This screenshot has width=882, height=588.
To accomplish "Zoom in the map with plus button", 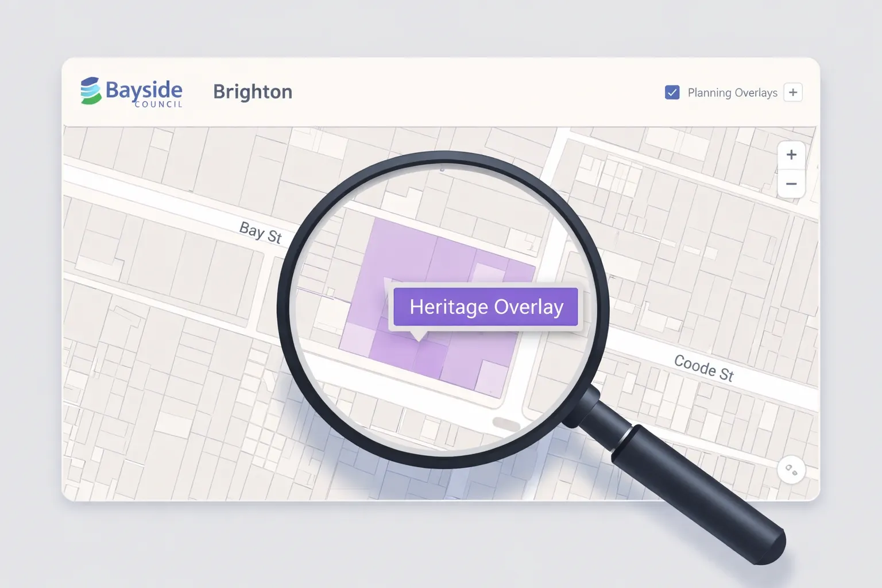I will pos(791,154).
